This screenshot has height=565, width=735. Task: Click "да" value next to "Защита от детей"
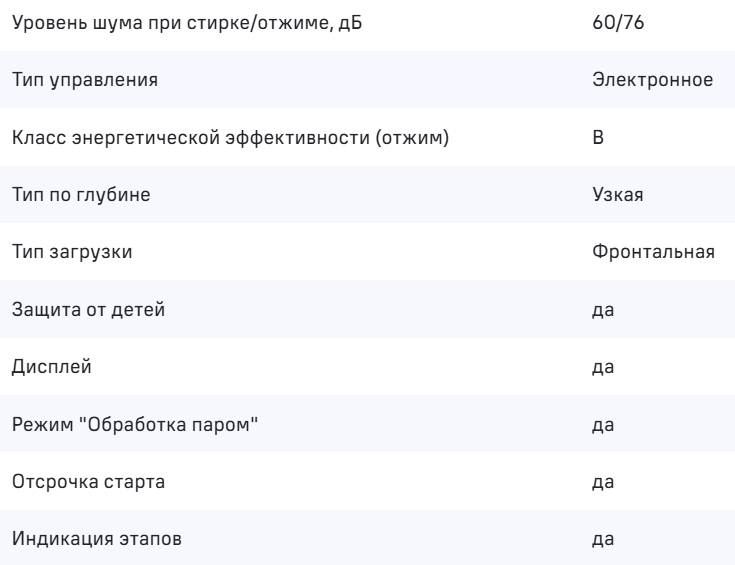(x=603, y=311)
